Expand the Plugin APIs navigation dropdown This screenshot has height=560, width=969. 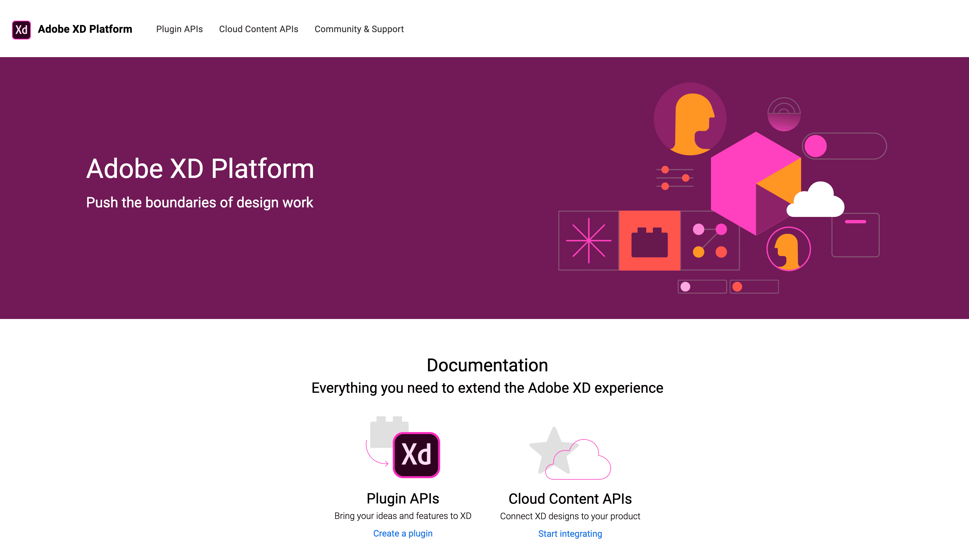pyautogui.click(x=179, y=29)
